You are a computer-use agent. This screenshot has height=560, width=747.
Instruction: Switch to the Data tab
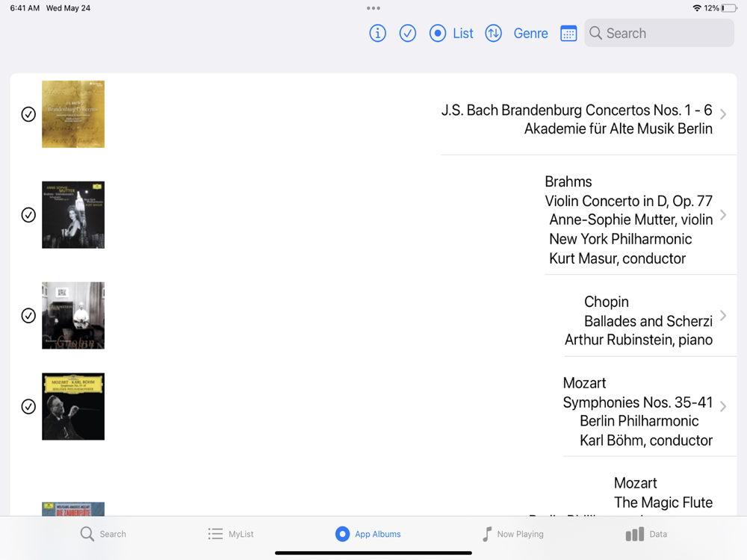click(x=646, y=535)
